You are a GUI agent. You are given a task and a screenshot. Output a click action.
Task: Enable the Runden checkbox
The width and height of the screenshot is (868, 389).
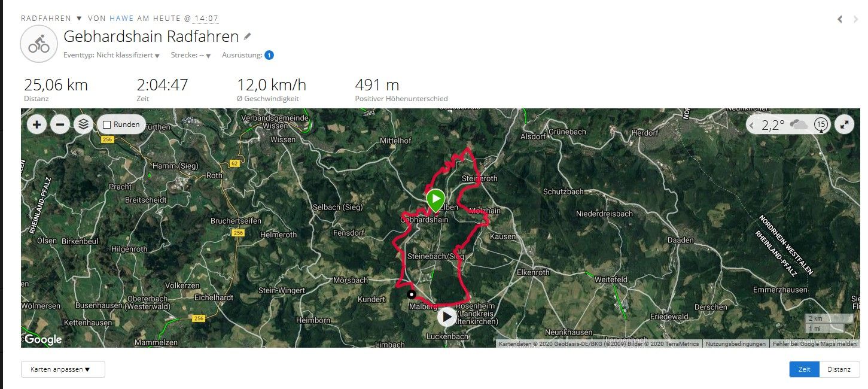pyautogui.click(x=107, y=125)
